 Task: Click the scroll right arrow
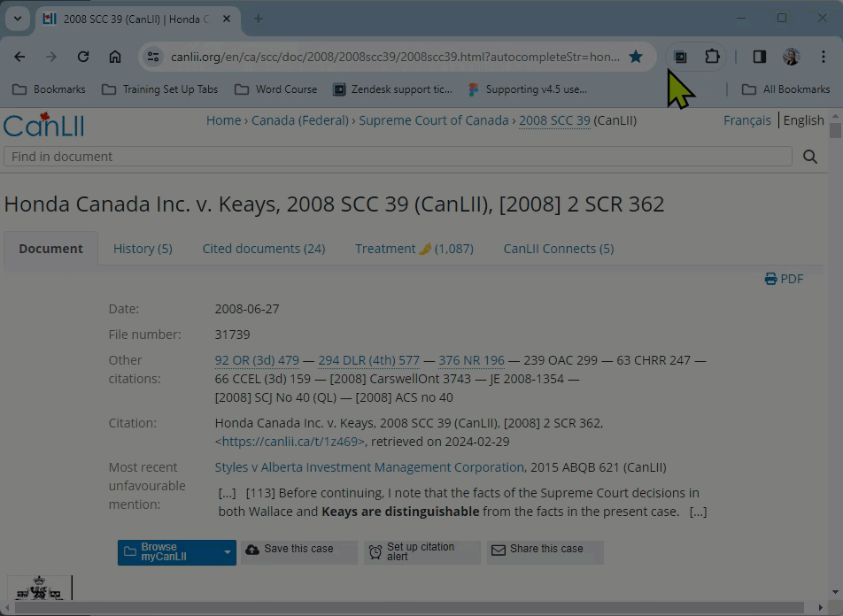coord(820,607)
